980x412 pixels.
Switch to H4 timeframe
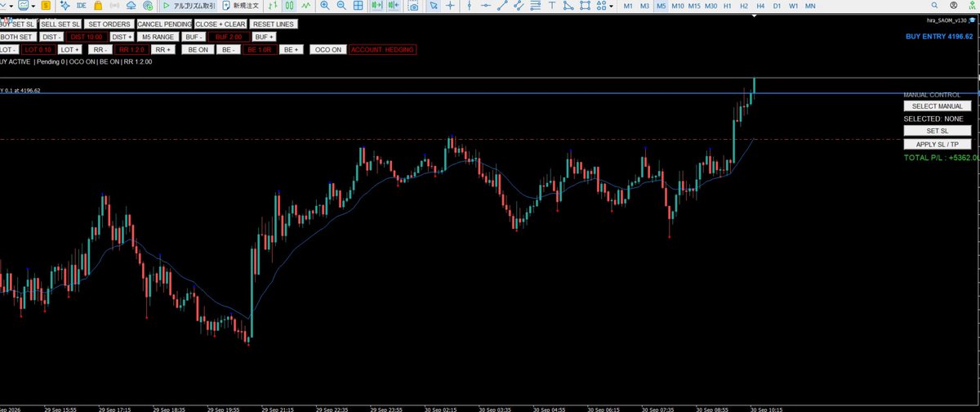(760, 6)
